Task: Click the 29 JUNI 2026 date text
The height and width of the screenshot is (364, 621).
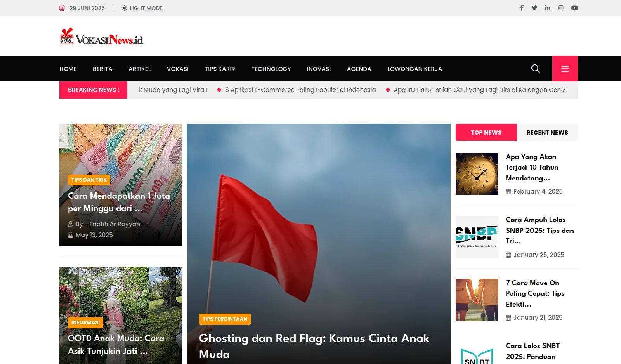Action: pos(87,8)
